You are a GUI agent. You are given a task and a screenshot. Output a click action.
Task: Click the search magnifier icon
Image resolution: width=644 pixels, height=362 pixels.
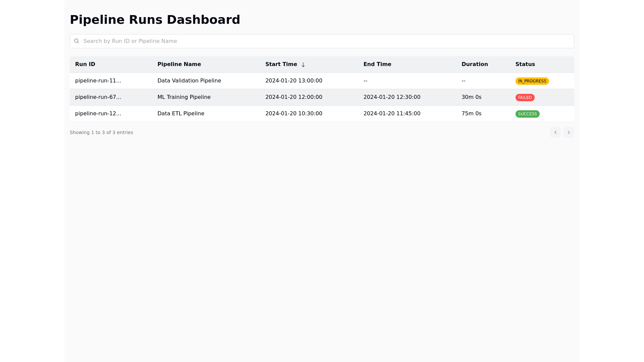click(76, 41)
